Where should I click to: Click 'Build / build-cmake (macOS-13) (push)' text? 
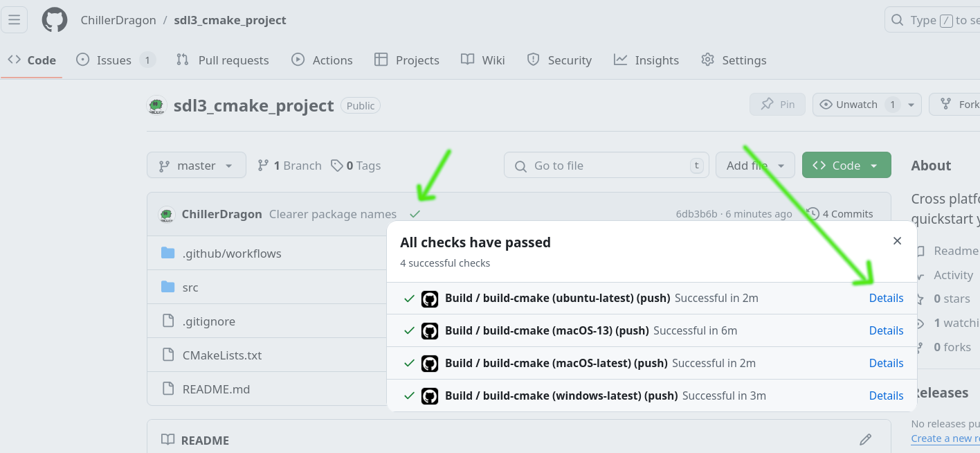(x=547, y=330)
